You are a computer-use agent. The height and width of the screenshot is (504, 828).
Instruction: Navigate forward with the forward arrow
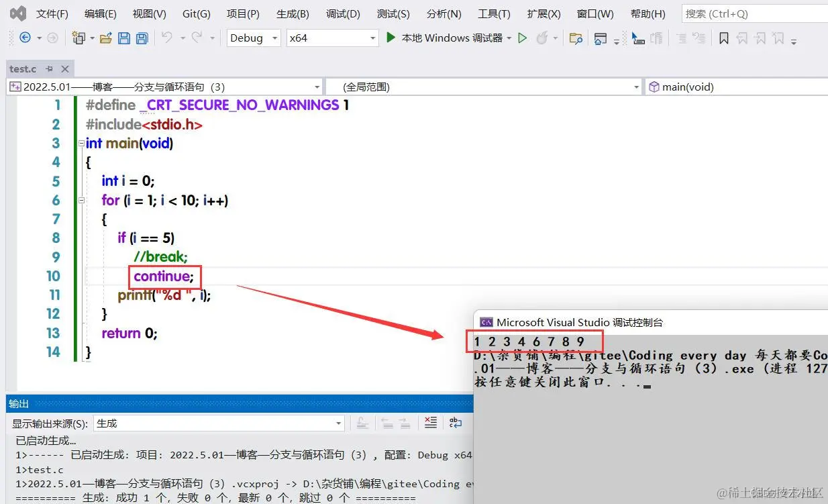click(52, 38)
